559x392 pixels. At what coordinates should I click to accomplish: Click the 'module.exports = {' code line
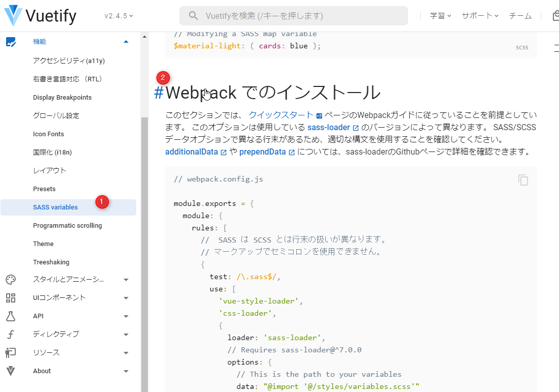[214, 204]
